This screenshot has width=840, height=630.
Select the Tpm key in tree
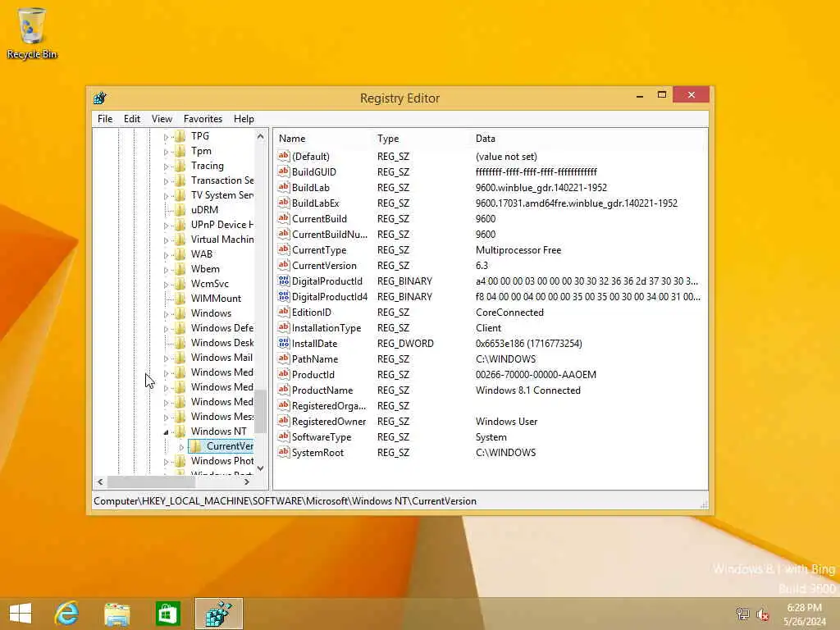[201, 151]
